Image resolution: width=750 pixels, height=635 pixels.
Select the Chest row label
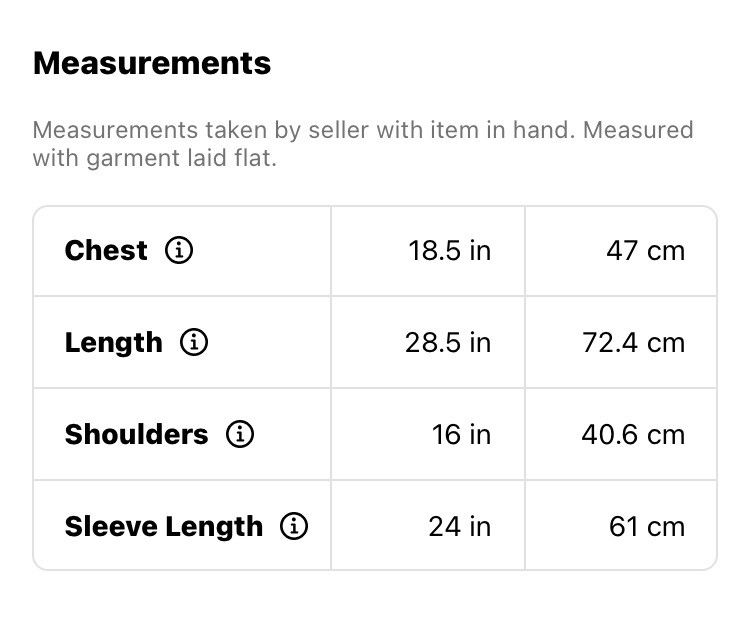[x=106, y=250]
